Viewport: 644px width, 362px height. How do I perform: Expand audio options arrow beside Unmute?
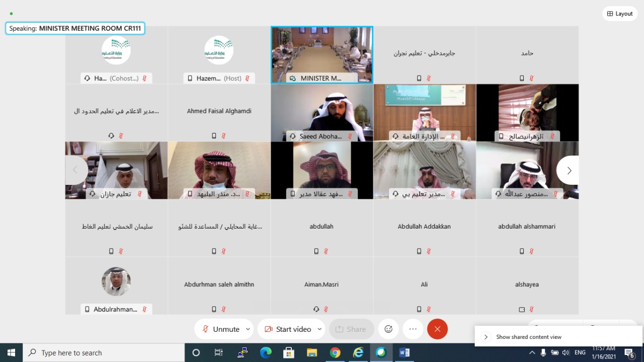click(x=248, y=329)
